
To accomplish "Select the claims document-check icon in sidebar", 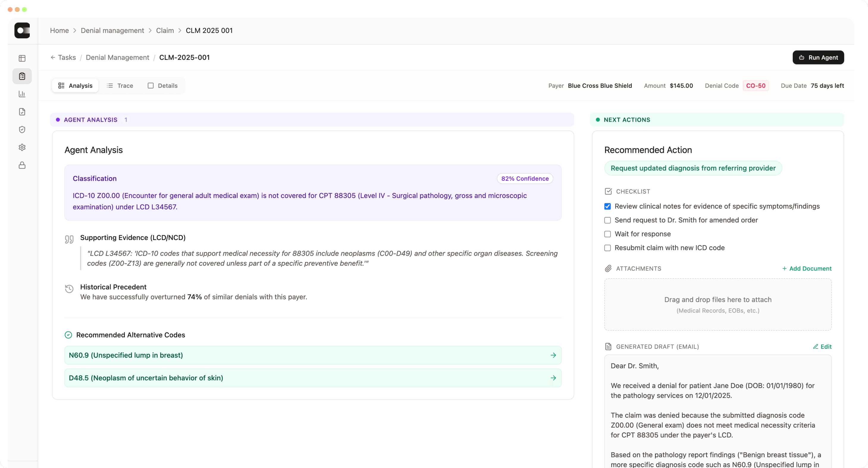I will (x=22, y=112).
